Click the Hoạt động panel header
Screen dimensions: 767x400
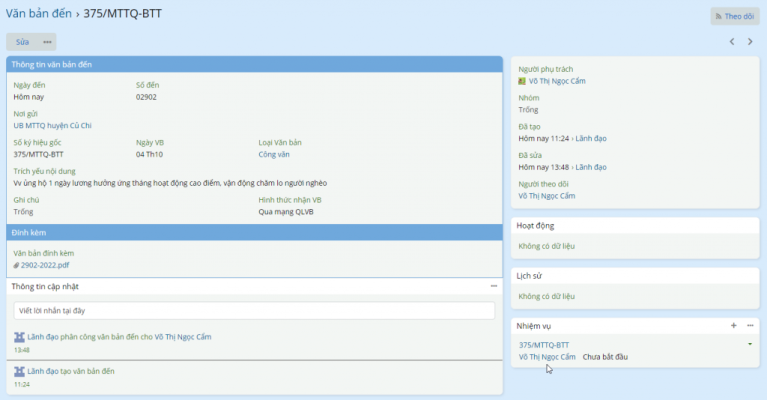[x=635, y=225]
